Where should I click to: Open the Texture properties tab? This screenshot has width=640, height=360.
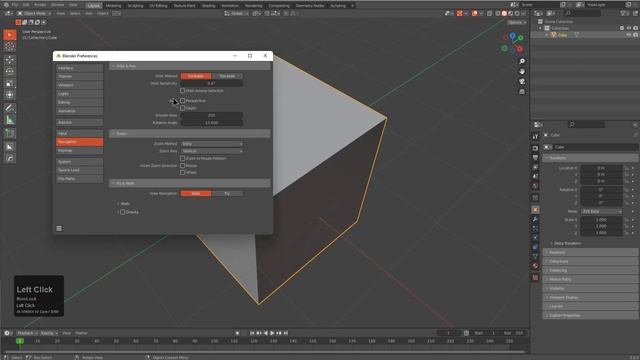click(536, 278)
